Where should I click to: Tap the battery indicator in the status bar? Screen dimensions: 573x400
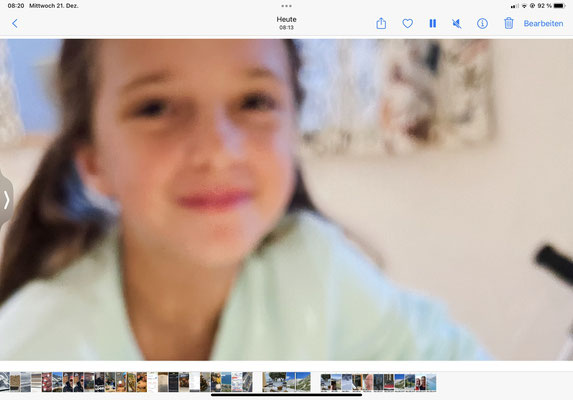point(559,6)
